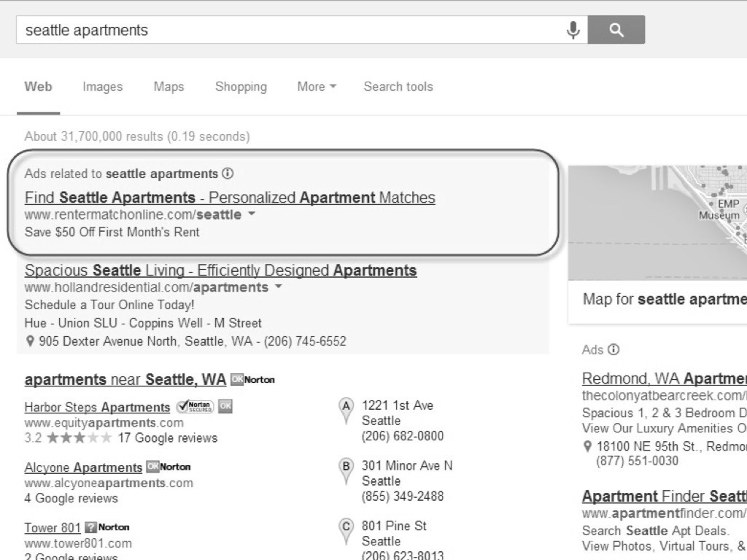Open dropdown arrow beside hollandresidential.com URL
This screenshot has width=747, height=560.
[279, 287]
